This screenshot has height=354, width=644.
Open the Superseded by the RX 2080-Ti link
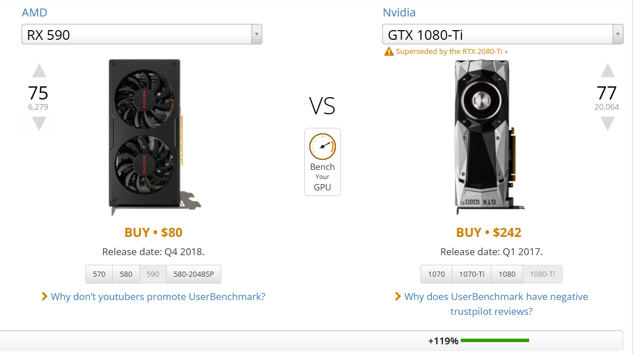(x=452, y=52)
